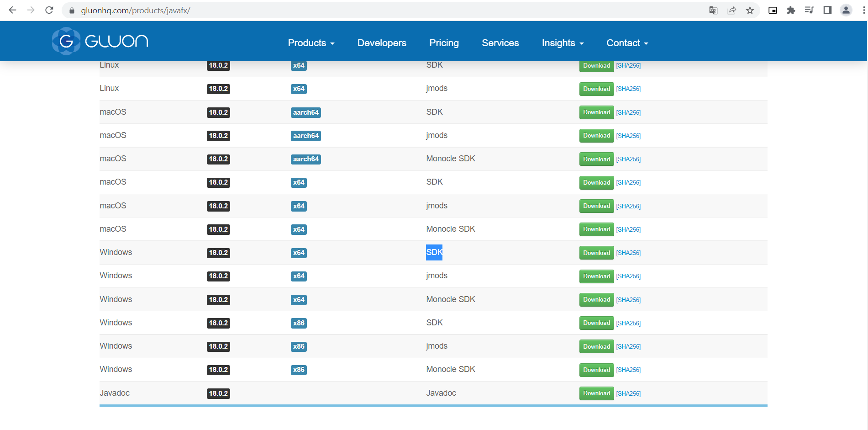Open SHA256 for macOS aarch64 jmods

[x=628, y=136]
